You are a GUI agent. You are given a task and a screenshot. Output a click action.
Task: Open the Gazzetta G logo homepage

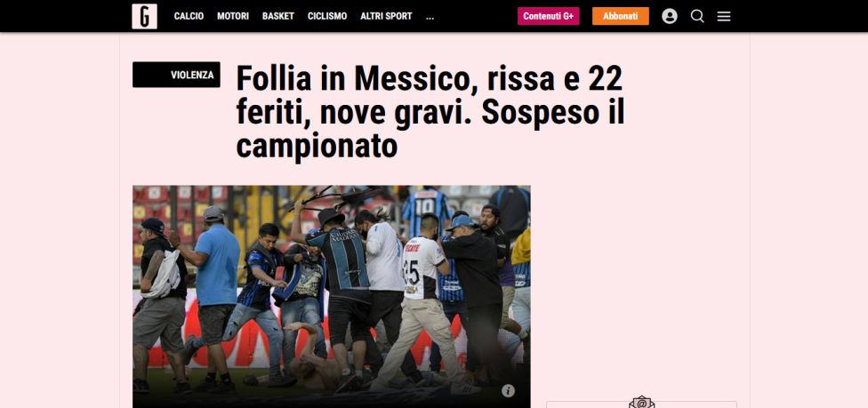point(144,16)
